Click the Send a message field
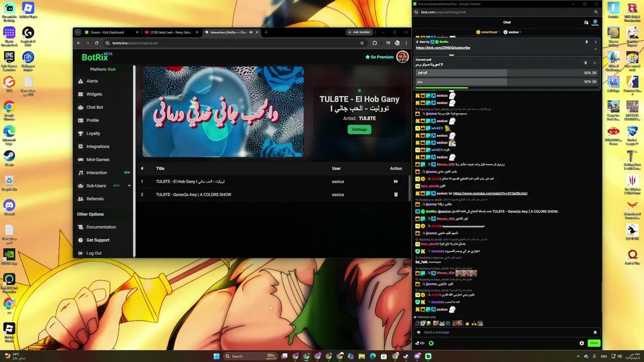Viewport: 644px width, 362px height. pos(507,332)
